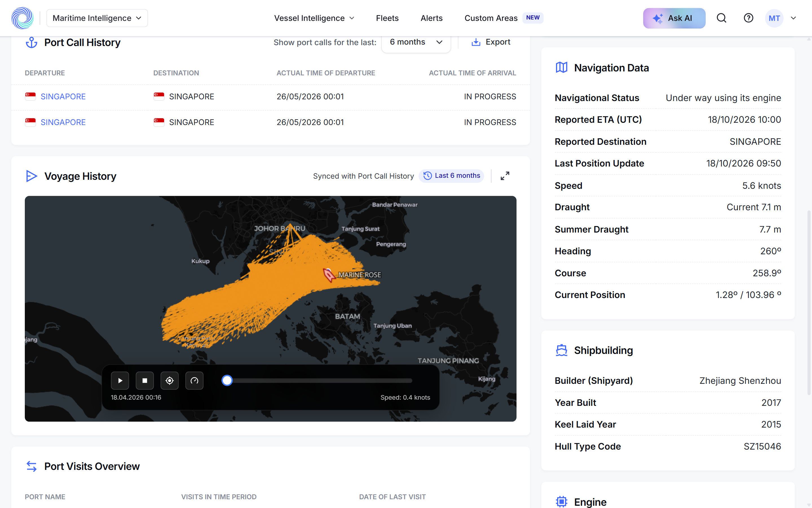Image resolution: width=812 pixels, height=508 pixels.
Task: Open the 6 months period dropdown
Action: click(416, 42)
